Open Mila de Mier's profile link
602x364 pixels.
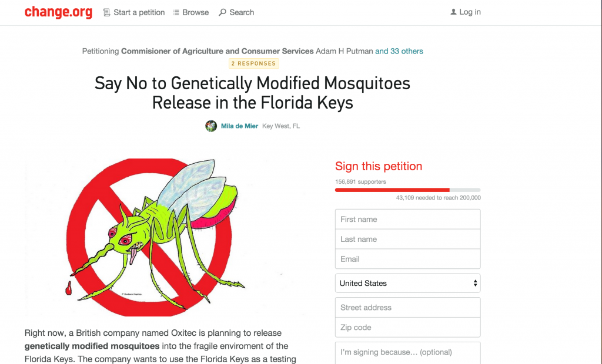[x=239, y=126]
